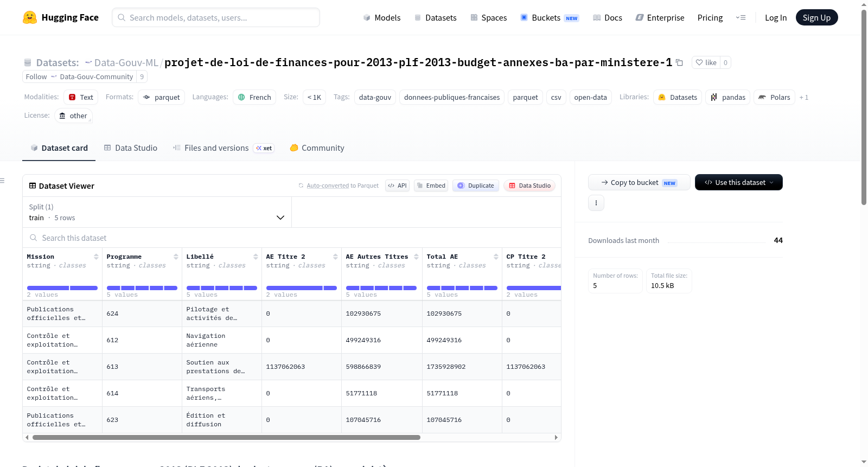Switch to the Dataset card tab
Image resolution: width=868 pixels, height=467 pixels.
(x=59, y=148)
